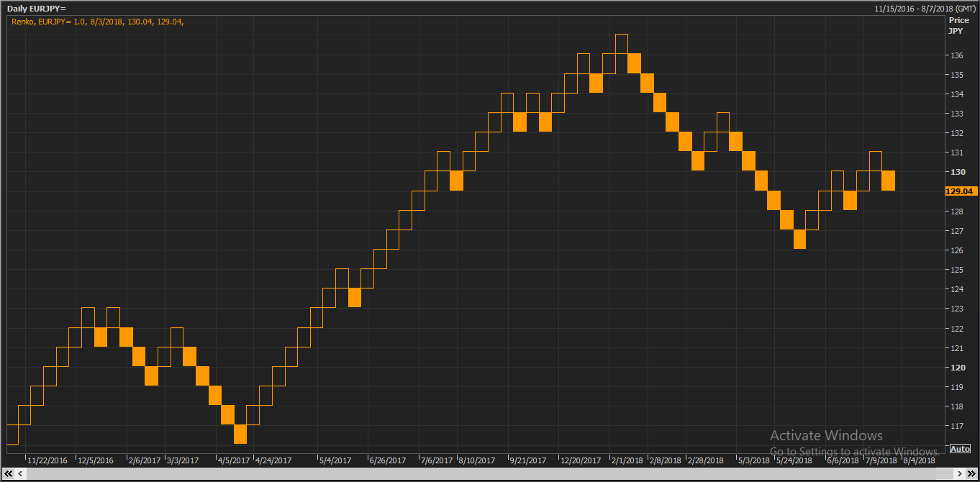The height and width of the screenshot is (482, 980).
Task: Jump to latest data with double-right arrow
Action: (x=970, y=473)
